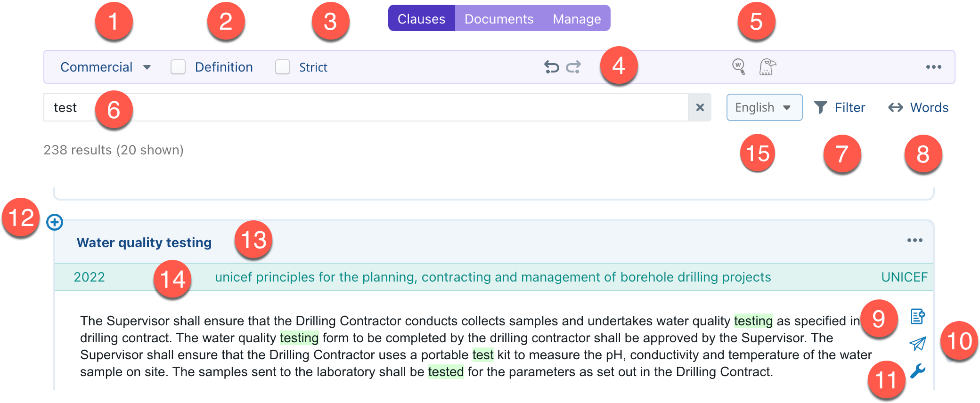Click the redo arrow icon
Viewport: 980px width, 403px height.
(573, 67)
